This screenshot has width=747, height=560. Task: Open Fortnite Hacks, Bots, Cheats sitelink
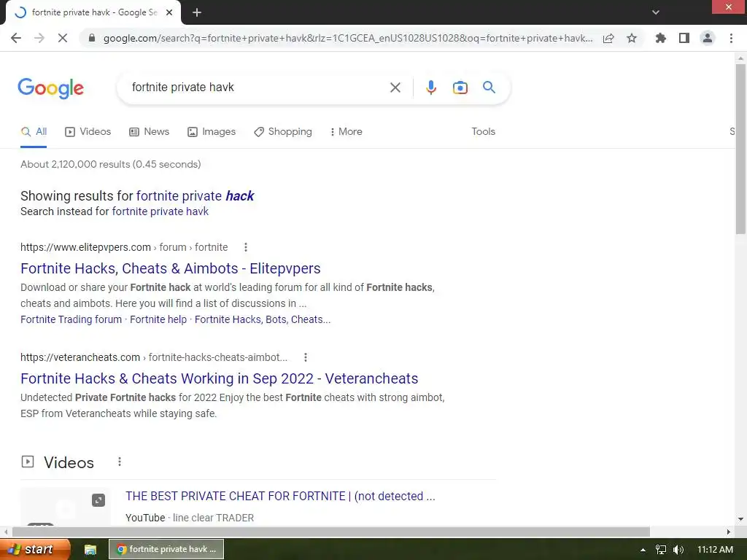click(263, 319)
